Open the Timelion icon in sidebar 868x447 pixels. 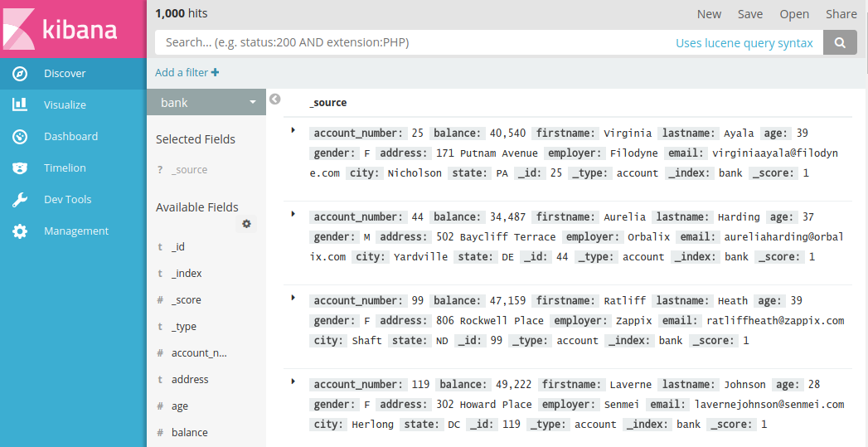(x=20, y=168)
